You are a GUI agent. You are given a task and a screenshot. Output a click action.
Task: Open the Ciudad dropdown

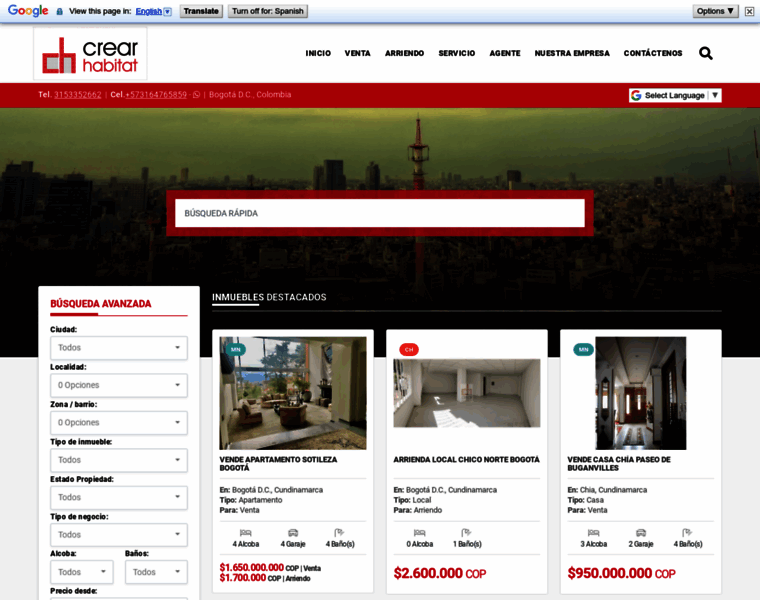pyautogui.click(x=119, y=348)
